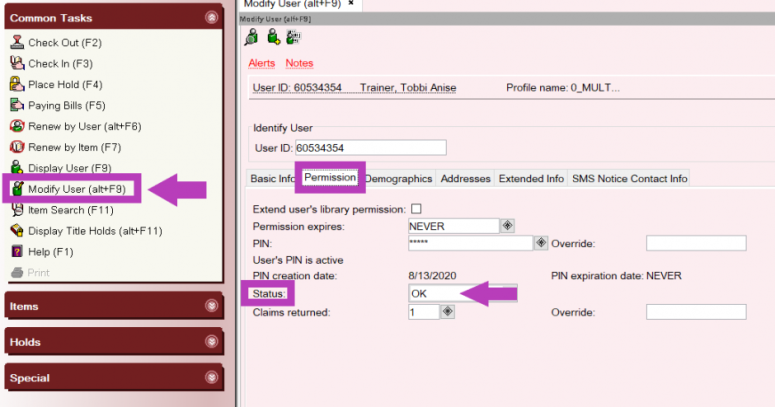Check Extend user's library permission box

(x=416, y=209)
